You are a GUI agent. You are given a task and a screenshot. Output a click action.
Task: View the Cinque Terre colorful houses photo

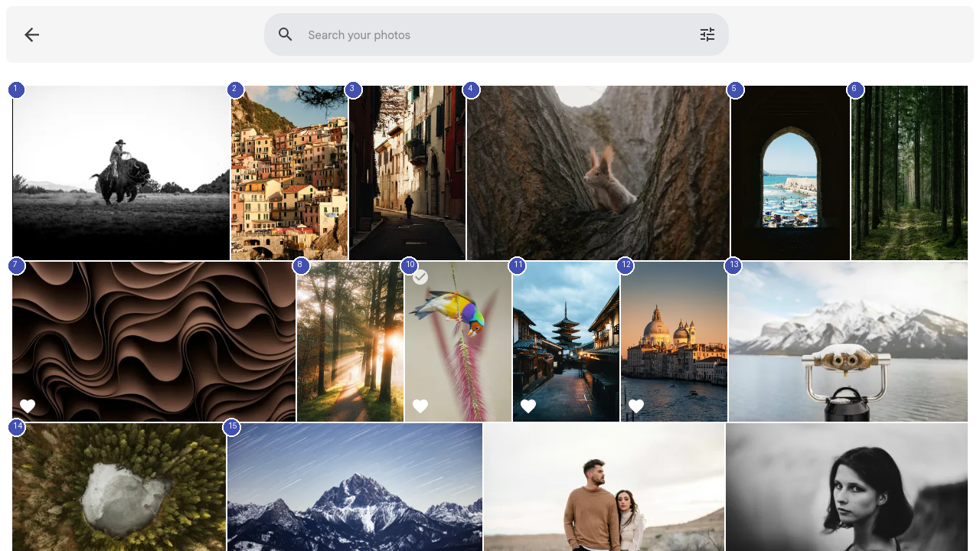tap(289, 172)
